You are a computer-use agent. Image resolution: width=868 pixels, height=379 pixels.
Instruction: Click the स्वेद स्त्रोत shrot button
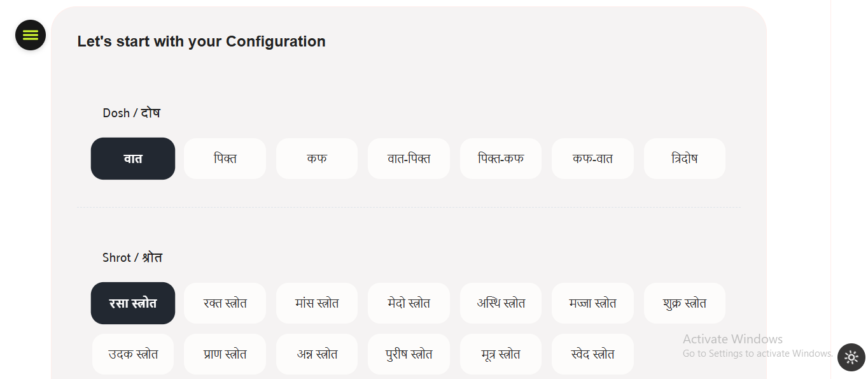(592, 354)
